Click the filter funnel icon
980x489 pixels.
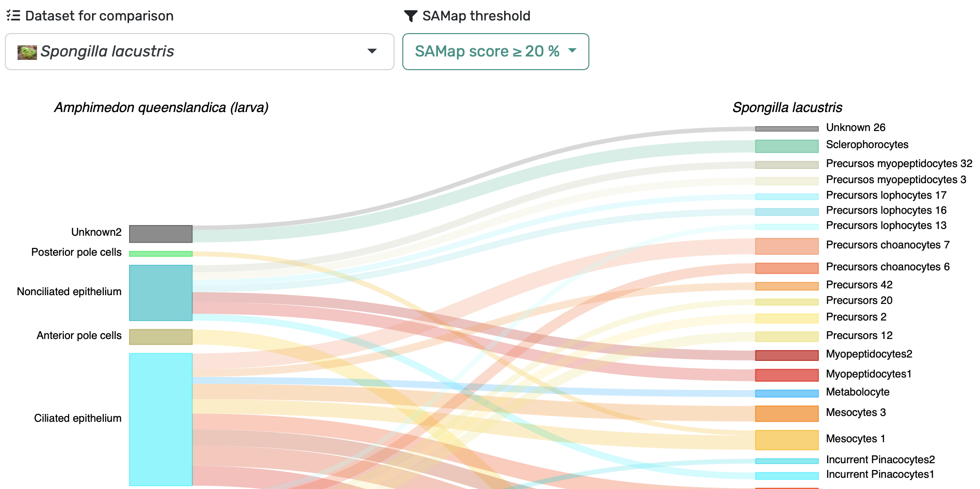411,16
